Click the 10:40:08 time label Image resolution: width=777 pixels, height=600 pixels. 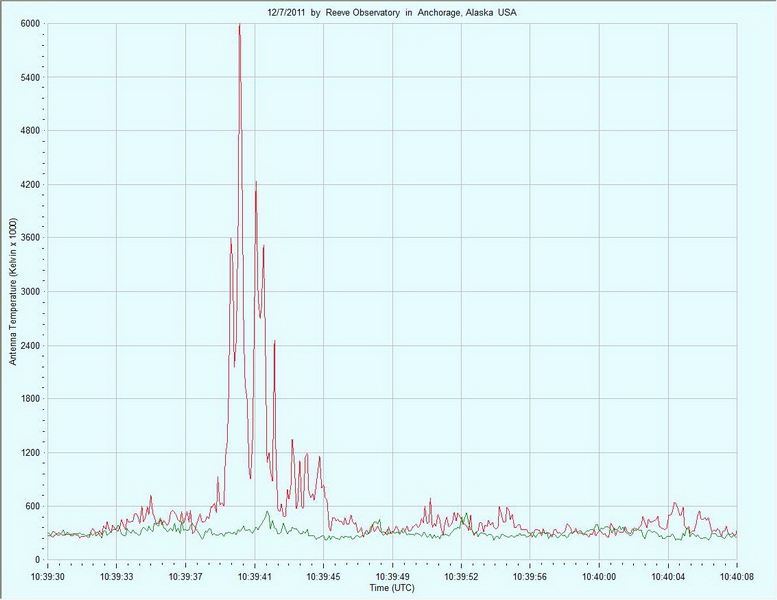[737, 577]
